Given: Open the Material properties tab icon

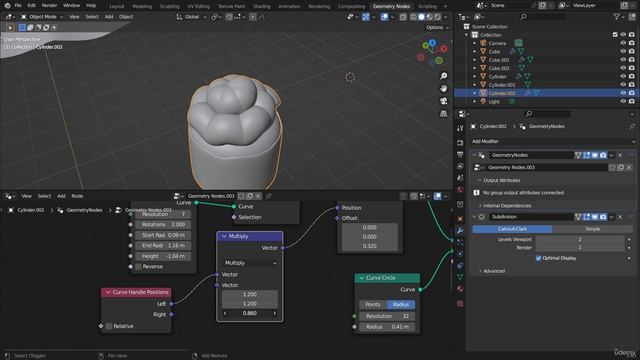Looking at the screenshot, I should 460,289.
